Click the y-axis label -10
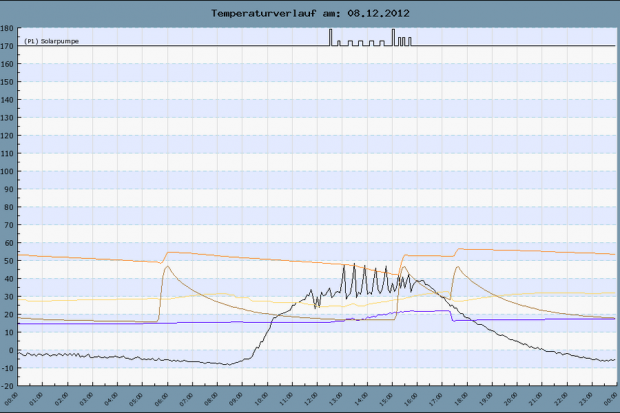The width and height of the screenshot is (620, 413). (7, 368)
